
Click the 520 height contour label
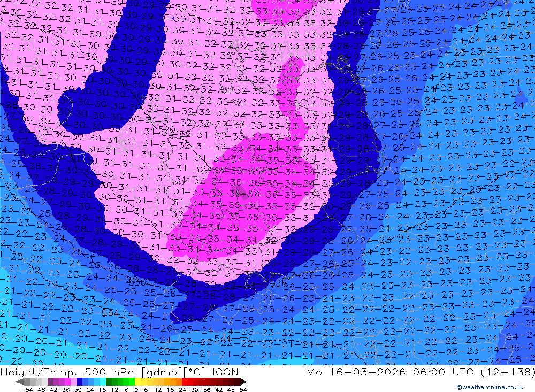pyautogui.click(x=167, y=129)
